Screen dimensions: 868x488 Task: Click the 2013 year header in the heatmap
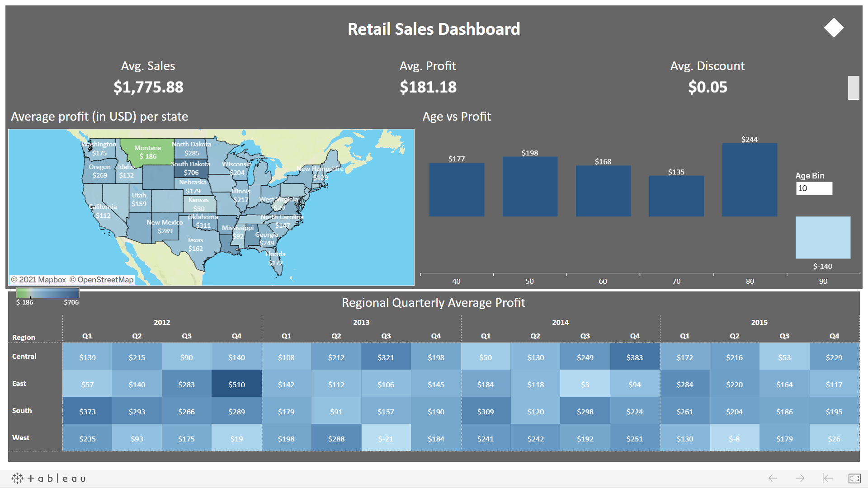pyautogui.click(x=361, y=322)
